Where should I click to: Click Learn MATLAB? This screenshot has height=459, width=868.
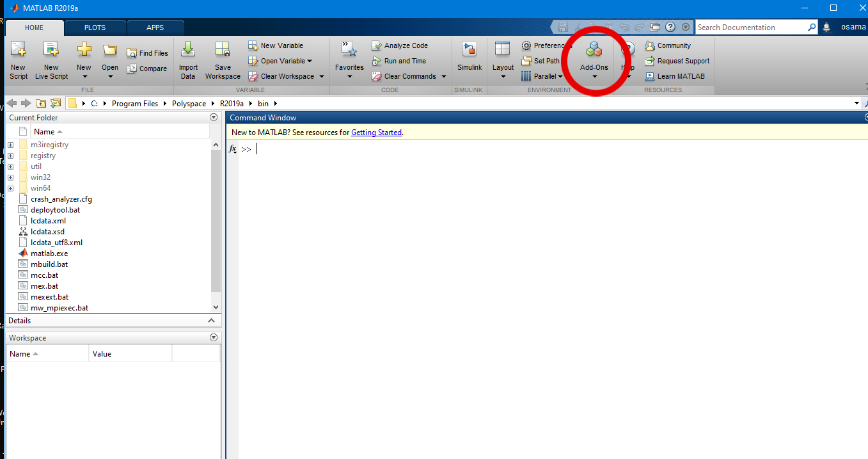coord(675,76)
